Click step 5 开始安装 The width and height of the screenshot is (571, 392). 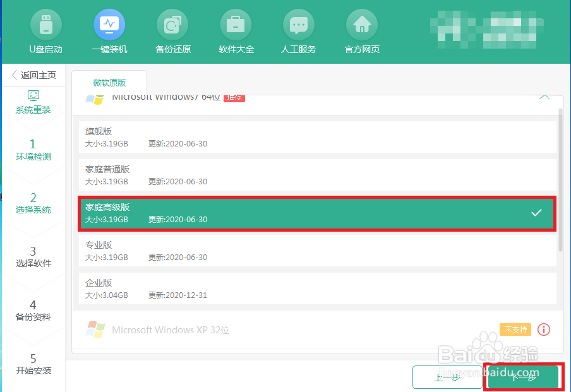click(x=33, y=364)
